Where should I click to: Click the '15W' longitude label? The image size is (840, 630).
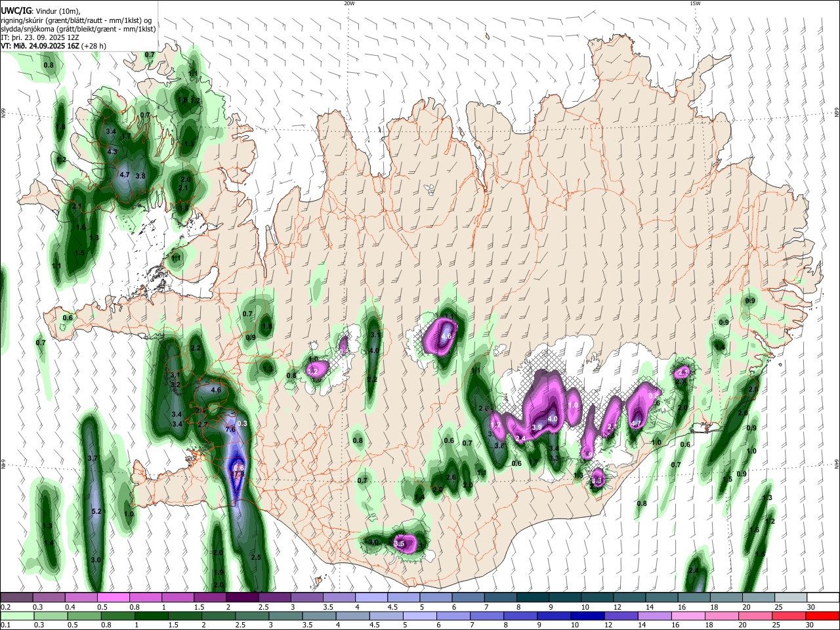coord(695,3)
